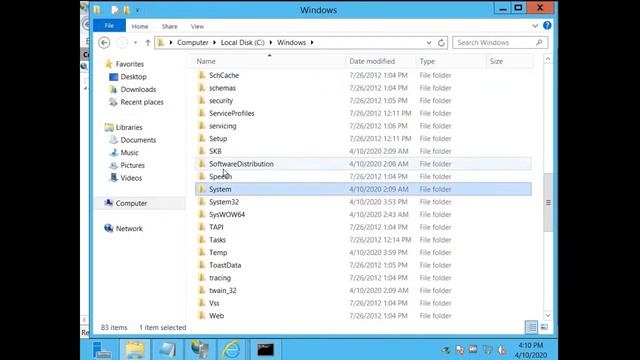Select Recent places in Favorites
This screenshot has height=360, width=640.
(142, 102)
